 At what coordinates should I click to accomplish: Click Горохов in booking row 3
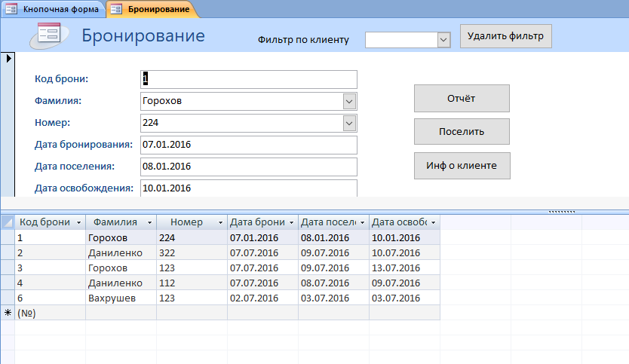121,268
